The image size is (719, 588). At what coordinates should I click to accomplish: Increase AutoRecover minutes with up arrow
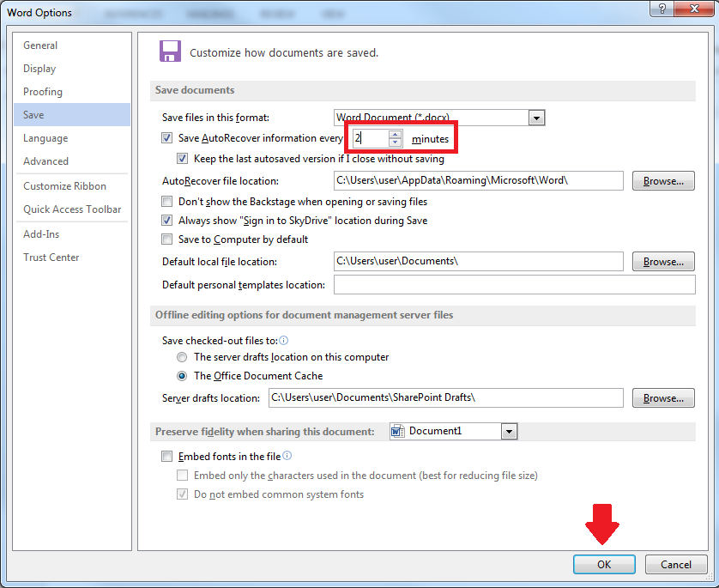point(395,134)
